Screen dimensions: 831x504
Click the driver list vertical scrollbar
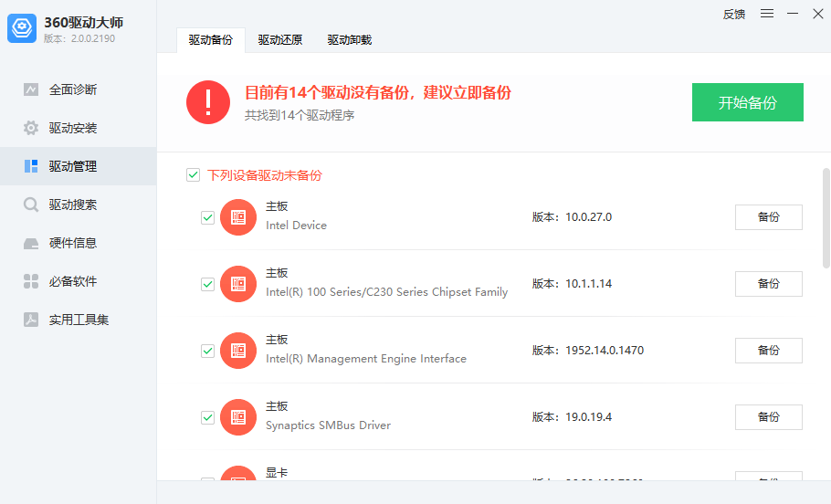point(826,218)
